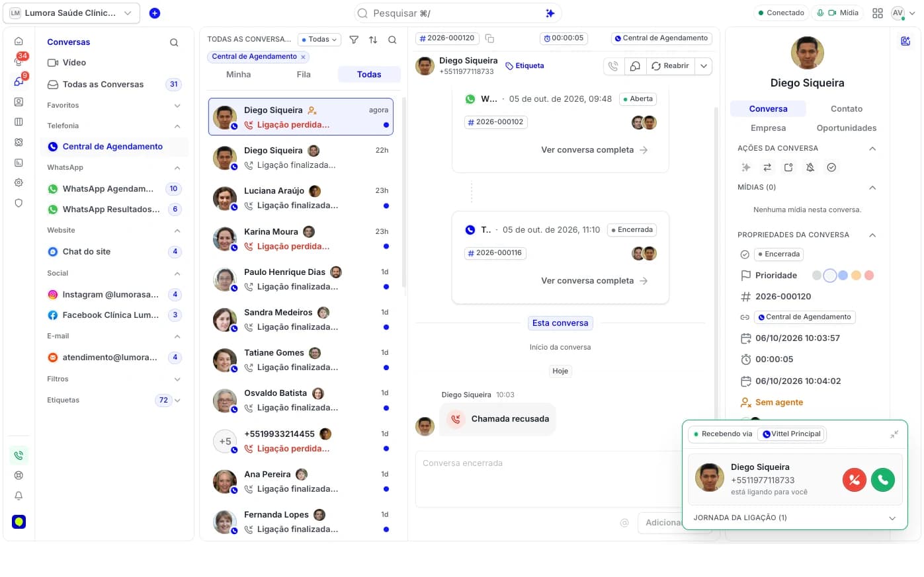This screenshot has height=577, width=924.
Task: Open the dropdown arrow beside Reabrir
Action: click(704, 66)
